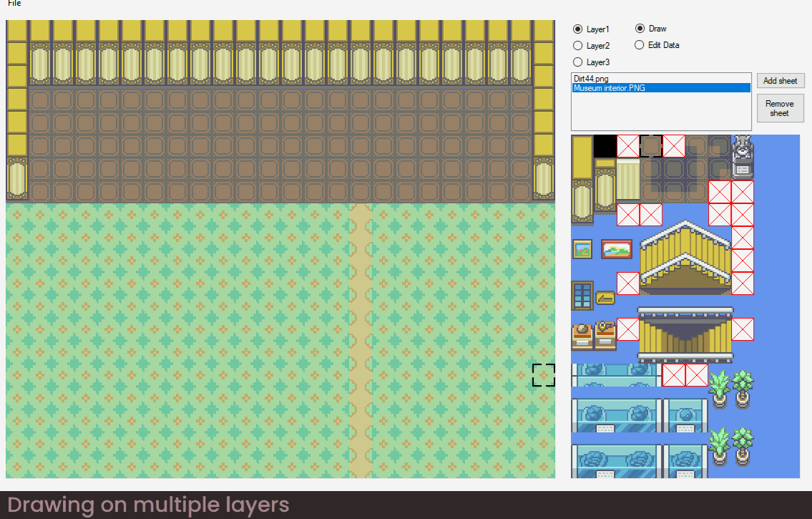The height and width of the screenshot is (519, 812).
Task: Select the Layer3 radio button
Action: (578, 62)
